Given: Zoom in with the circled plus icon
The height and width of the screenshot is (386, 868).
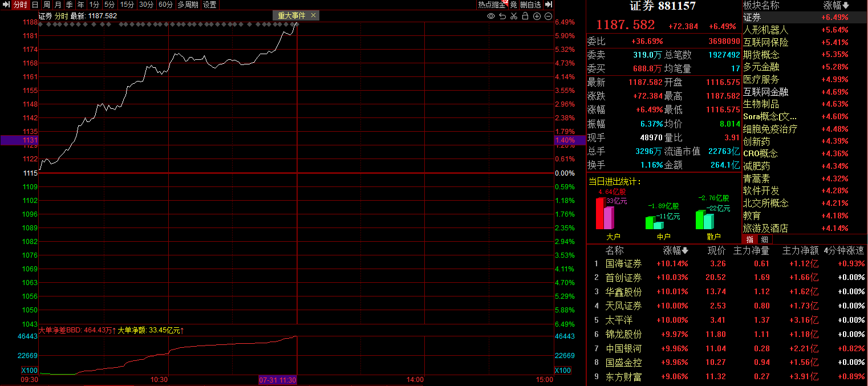Looking at the screenshot, I should [537, 16].
